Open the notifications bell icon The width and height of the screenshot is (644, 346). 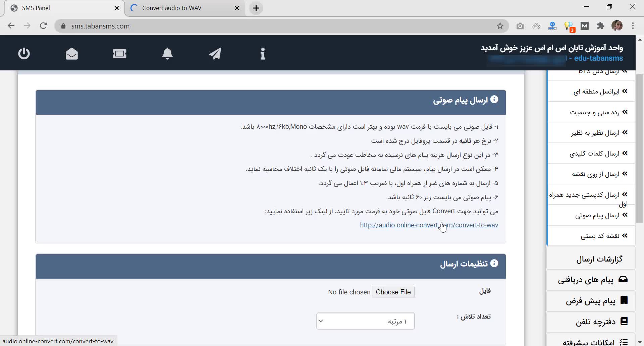point(167,54)
